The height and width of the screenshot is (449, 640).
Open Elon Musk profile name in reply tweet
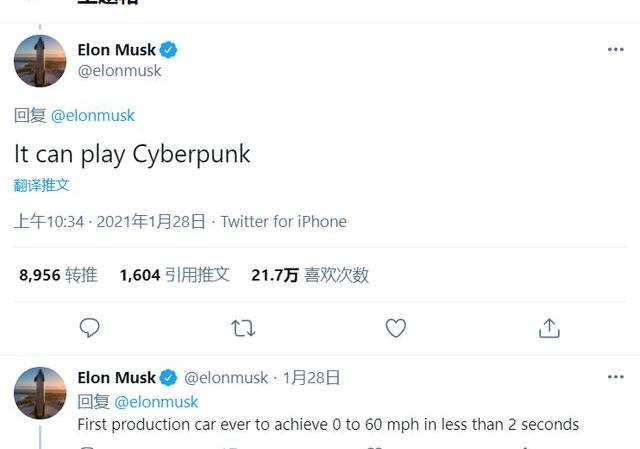(x=116, y=378)
